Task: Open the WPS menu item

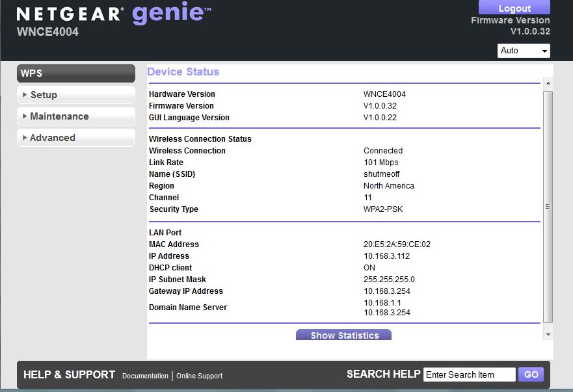Action: pos(76,73)
